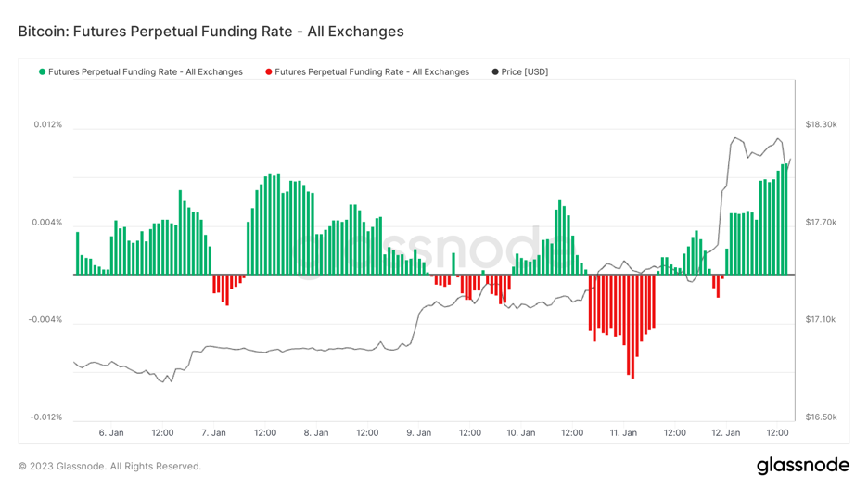Click the chart title text
This screenshot has height=488, width=868.
click(x=211, y=32)
